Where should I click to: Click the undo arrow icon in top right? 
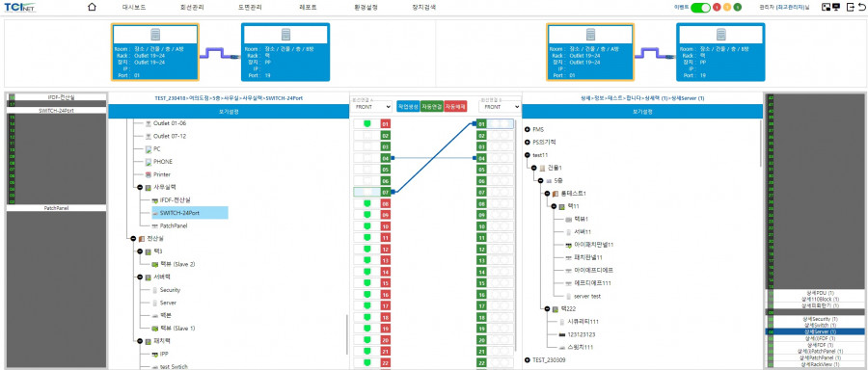click(x=860, y=7)
